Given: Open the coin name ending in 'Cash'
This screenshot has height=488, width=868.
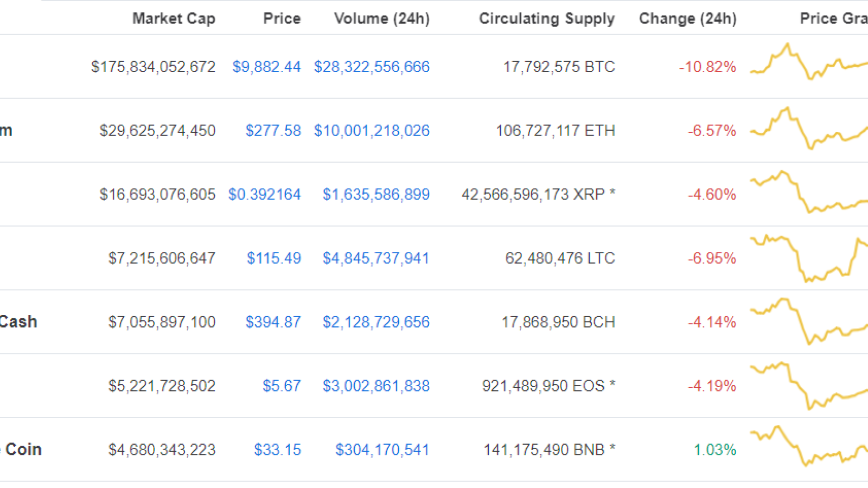Looking at the screenshot, I should pyautogui.click(x=18, y=322).
